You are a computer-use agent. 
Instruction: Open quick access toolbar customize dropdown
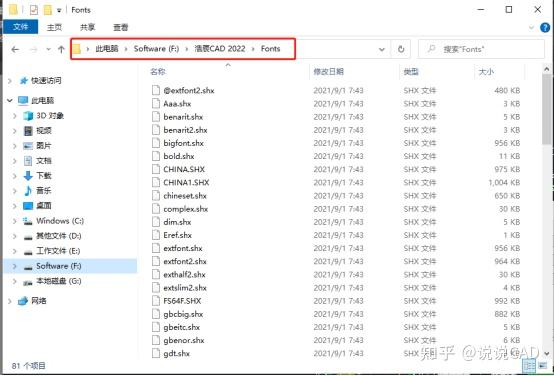pos(59,10)
